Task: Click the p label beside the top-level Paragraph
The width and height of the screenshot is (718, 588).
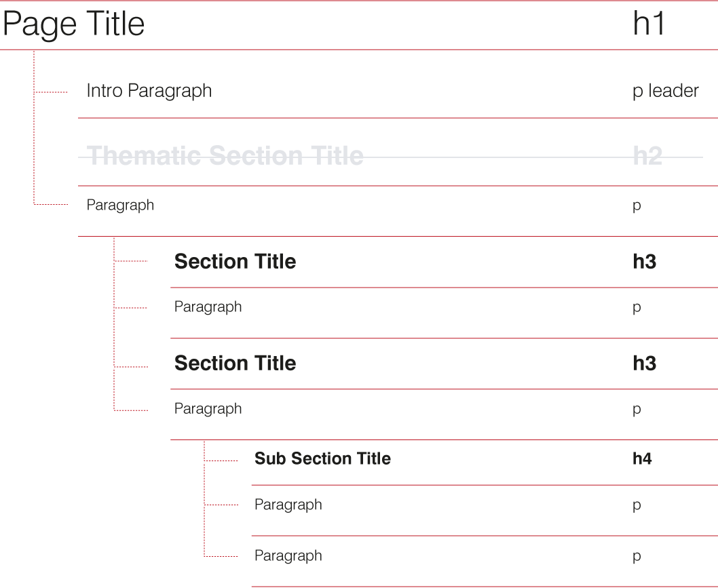Action: coord(637,205)
